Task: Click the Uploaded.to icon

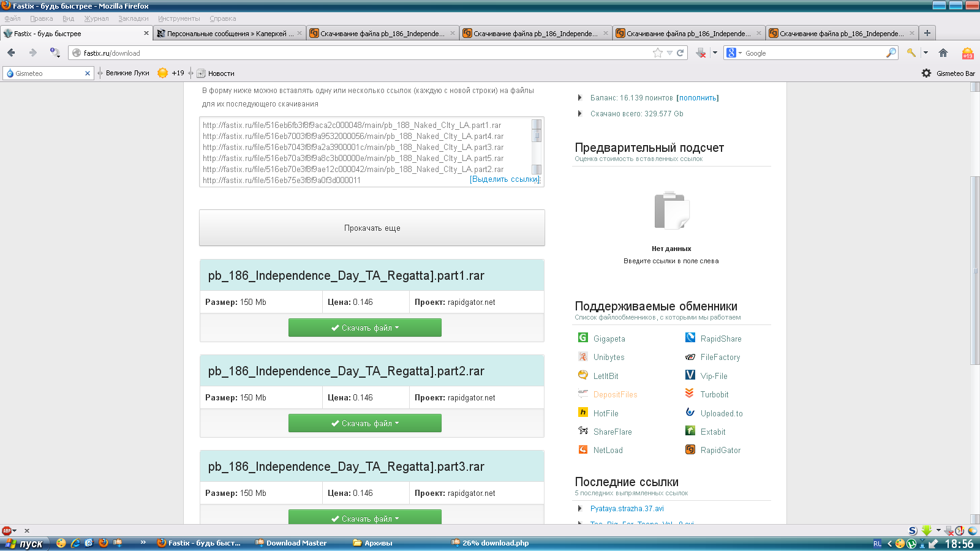Action: coord(690,413)
